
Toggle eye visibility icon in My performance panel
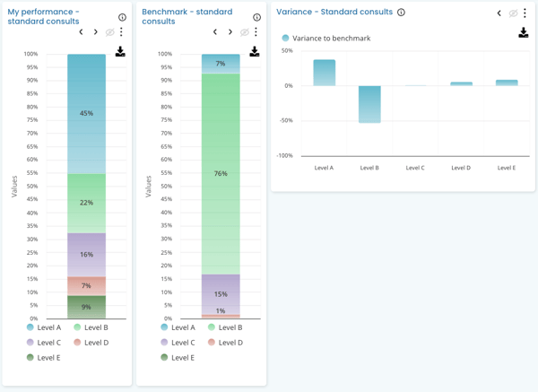110,32
